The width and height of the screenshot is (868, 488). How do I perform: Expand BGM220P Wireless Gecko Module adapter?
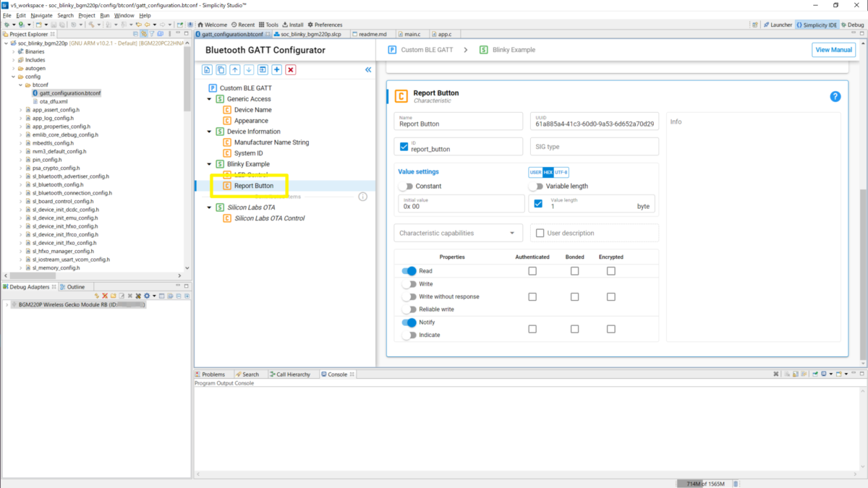(7, 305)
